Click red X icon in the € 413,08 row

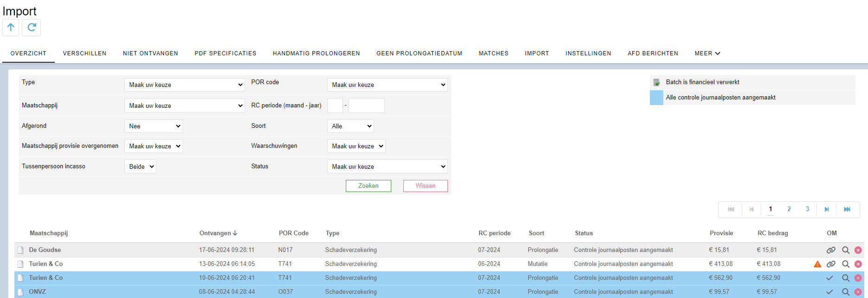[858, 264]
